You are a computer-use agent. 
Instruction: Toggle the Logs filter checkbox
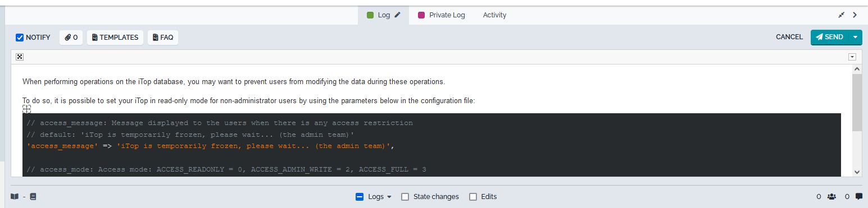click(x=360, y=197)
